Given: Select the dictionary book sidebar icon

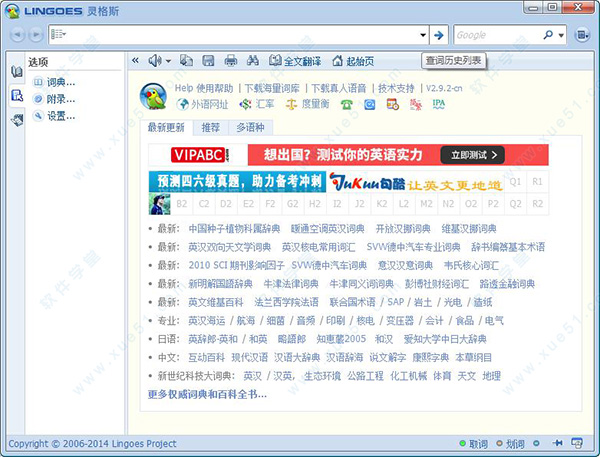Looking at the screenshot, I should click(x=17, y=71).
